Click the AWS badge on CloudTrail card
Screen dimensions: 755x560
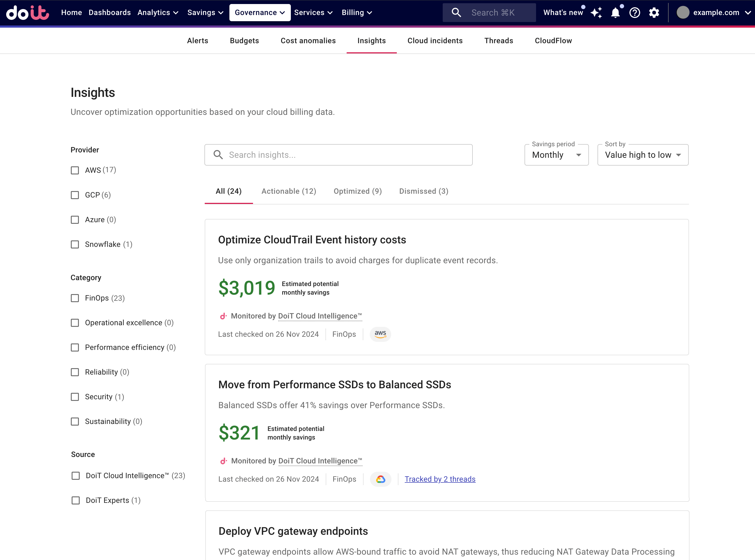point(380,334)
